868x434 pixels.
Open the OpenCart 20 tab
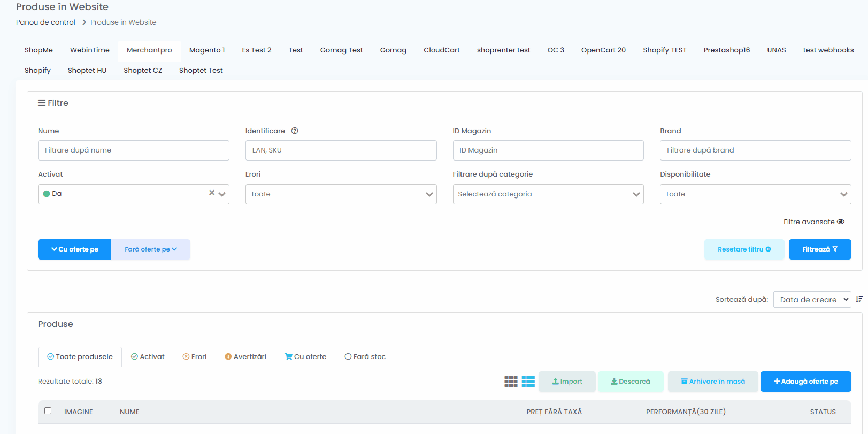[x=603, y=50]
